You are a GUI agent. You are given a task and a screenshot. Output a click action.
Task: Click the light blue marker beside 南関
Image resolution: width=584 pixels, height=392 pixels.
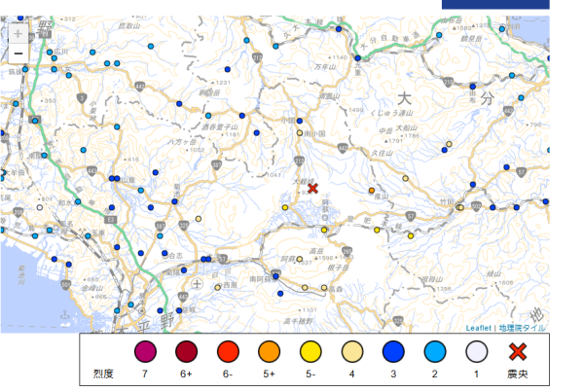click(x=45, y=156)
